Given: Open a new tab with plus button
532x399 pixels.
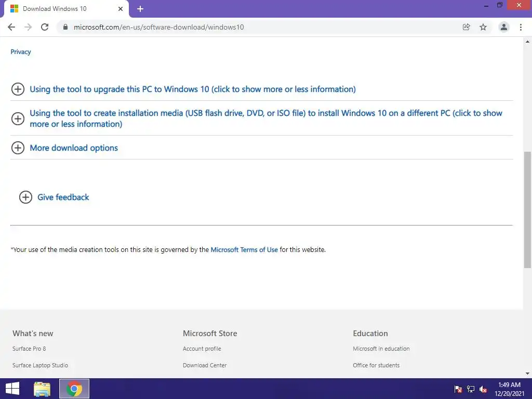Looking at the screenshot, I should pos(140,9).
